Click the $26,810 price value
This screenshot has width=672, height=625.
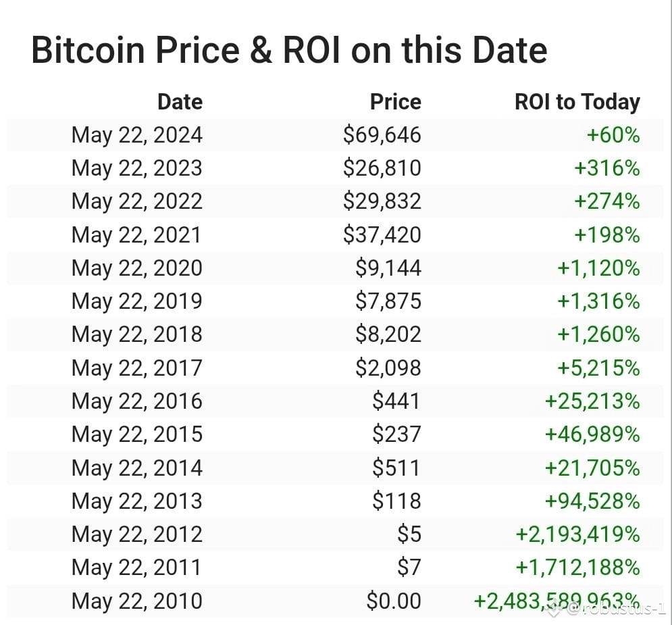[382, 168]
